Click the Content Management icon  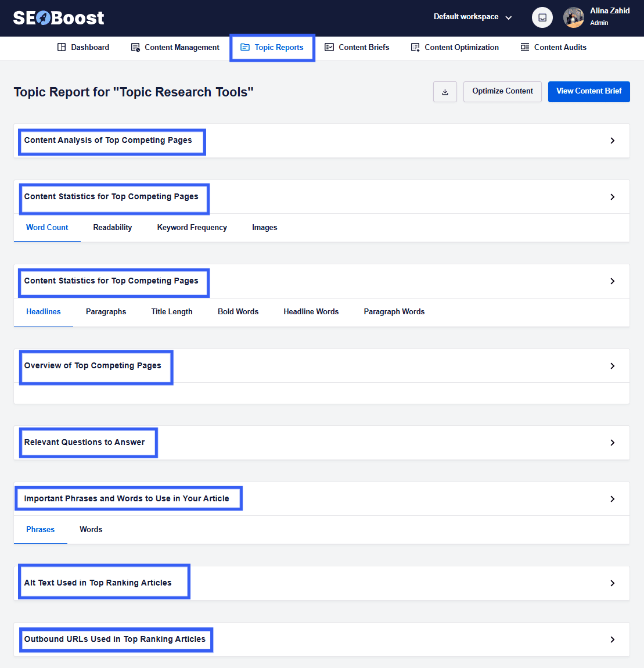pos(135,47)
